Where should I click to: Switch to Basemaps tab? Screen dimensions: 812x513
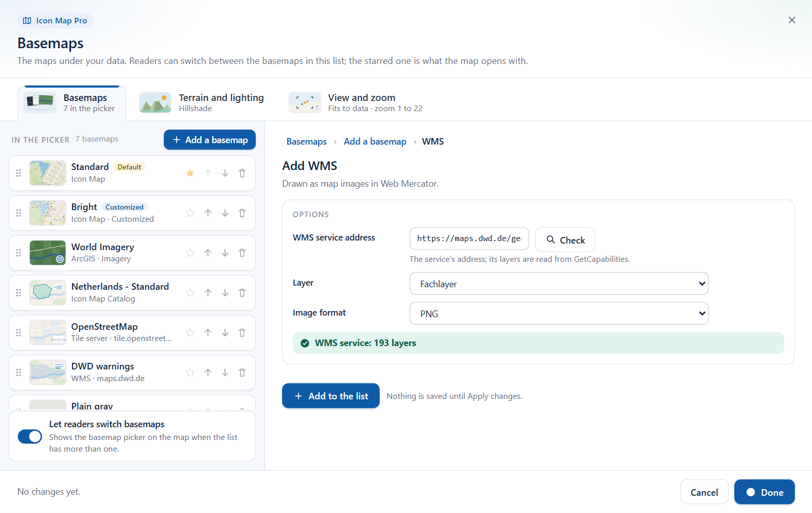[72, 102]
